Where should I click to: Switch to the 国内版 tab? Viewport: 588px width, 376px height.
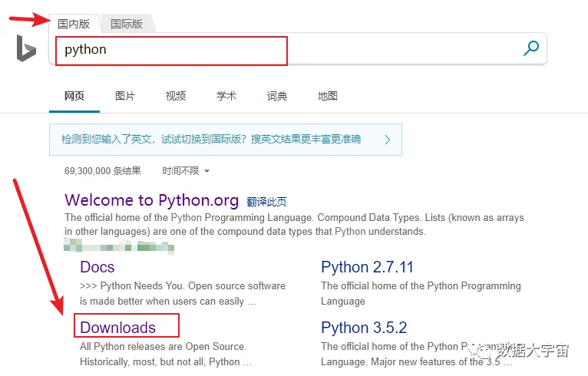74,24
